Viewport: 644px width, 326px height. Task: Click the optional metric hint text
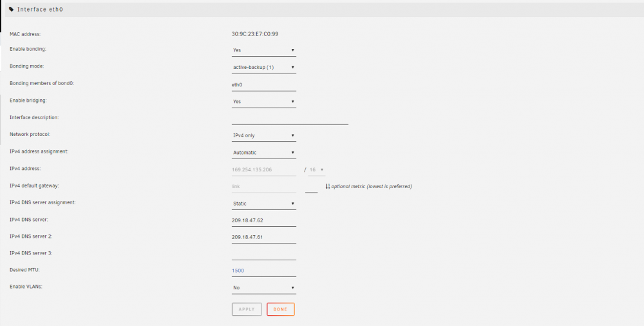(372, 186)
